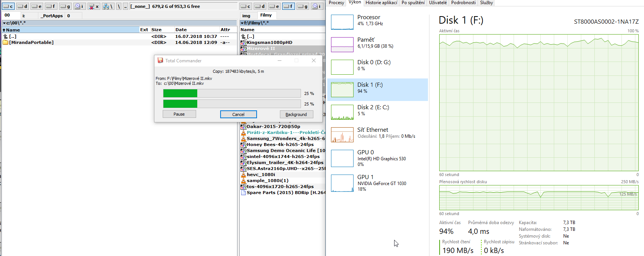644x256 pixels.
Task: Select drive g in right panel drive bar
Action: click(x=303, y=6)
